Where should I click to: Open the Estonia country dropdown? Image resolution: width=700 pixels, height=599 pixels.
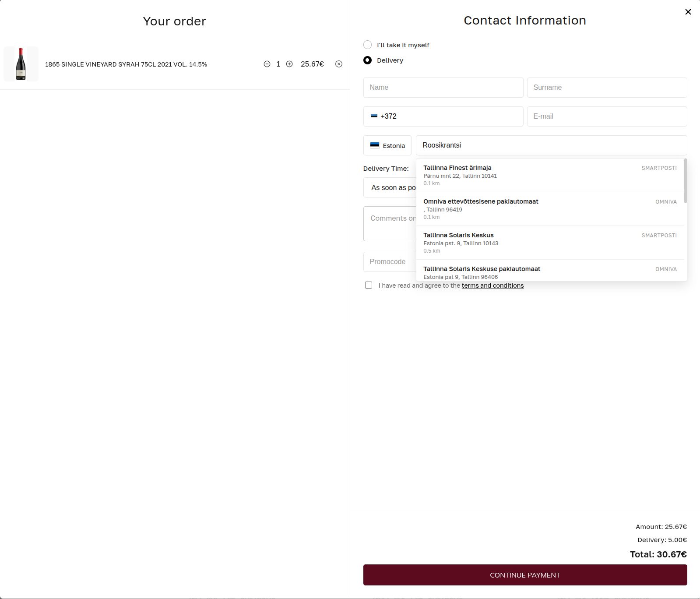coord(387,145)
